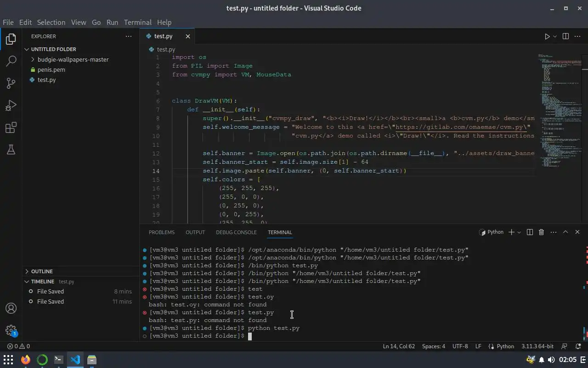Open the Search view in activity bar
The width and height of the screenshot is (588, 368).
[11, 61]
